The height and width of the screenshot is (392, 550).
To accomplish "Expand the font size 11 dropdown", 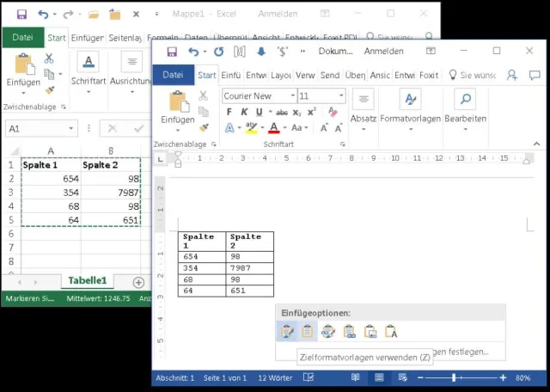I will click(341, 96).
